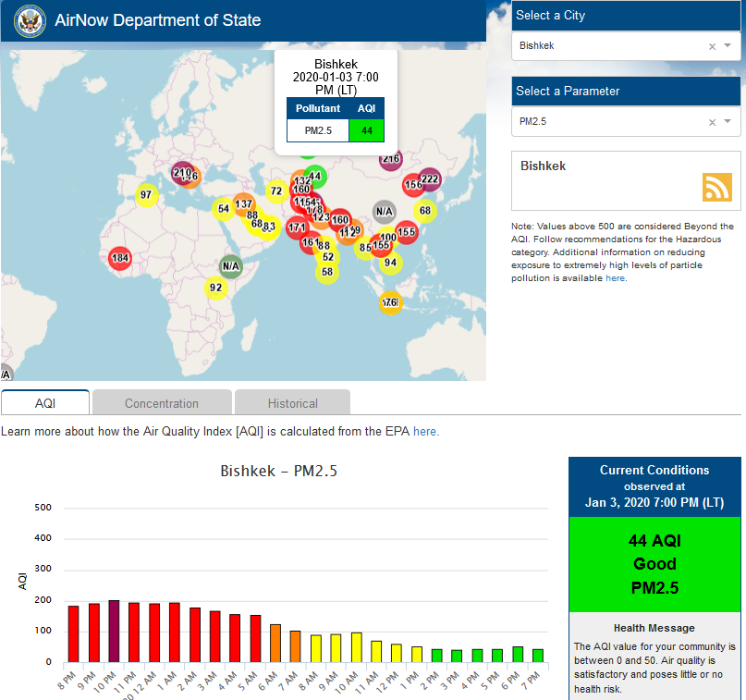Click the orange RSS feed icon
Image resolution: width=746 pixels, height=700 pixels.
716,187
